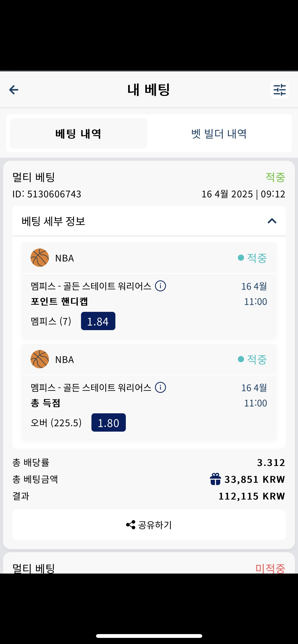Open the filter settings icon
Viewport: 298px width, 644px height.
pos(279,90)
